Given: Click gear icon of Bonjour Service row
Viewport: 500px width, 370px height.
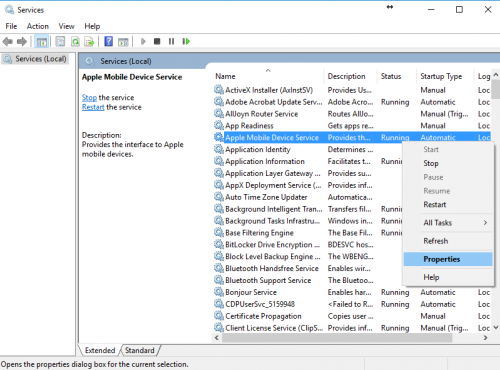Looking at the screenshot, I should (x=219, y=292).
